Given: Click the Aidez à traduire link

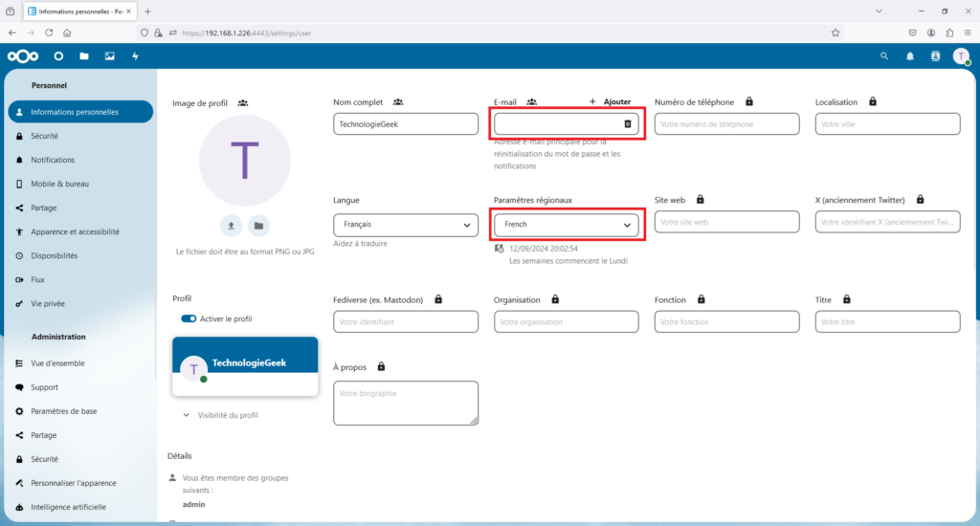Looking at the screenshot, I should pos(360,244).
